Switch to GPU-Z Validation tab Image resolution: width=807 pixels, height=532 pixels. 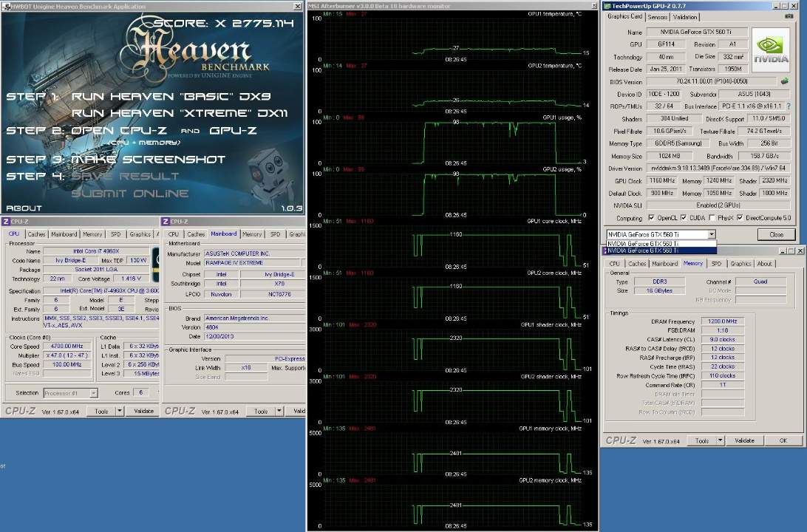coord(684,17)
